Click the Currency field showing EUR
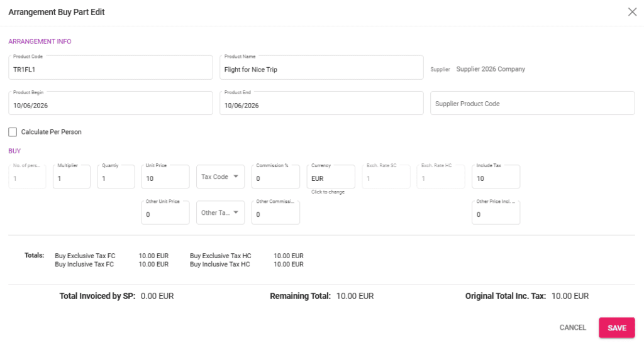This screenshot has height=348, width=644. tap(331, 178)
